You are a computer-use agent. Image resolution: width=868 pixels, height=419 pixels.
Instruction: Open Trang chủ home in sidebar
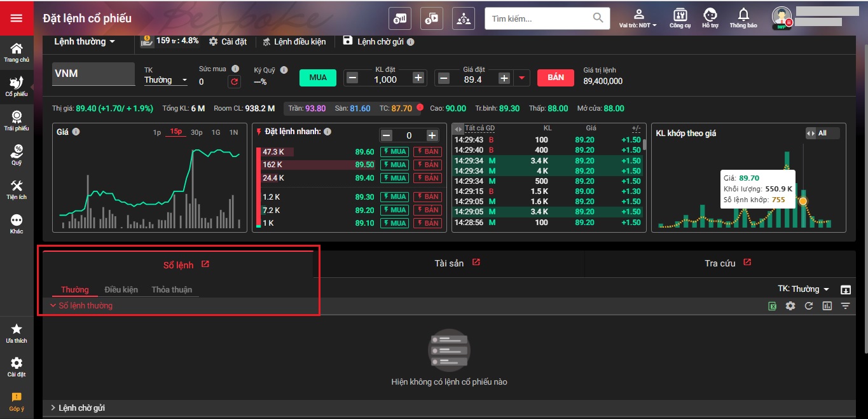coord(17,52)
